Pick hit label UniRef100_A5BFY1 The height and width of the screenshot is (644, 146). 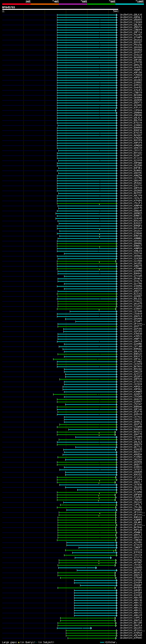(131, 339)
